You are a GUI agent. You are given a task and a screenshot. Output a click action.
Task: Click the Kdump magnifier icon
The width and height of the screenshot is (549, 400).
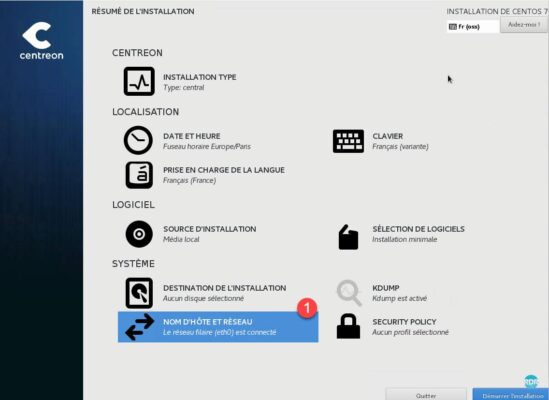[x=349, y=293]
